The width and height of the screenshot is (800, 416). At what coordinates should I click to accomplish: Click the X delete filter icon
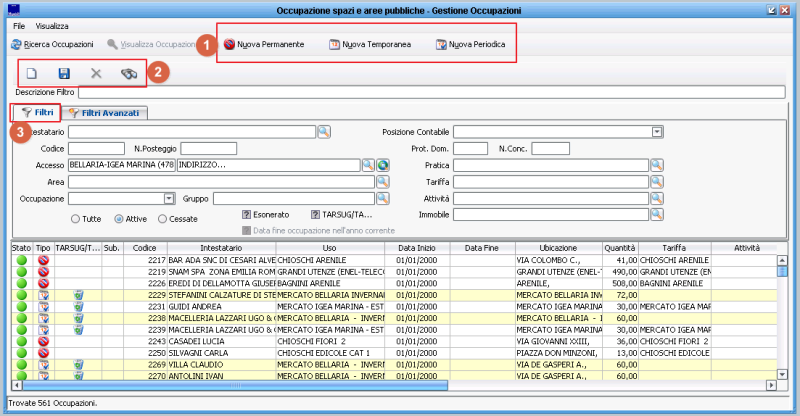(x=96, y=73)
